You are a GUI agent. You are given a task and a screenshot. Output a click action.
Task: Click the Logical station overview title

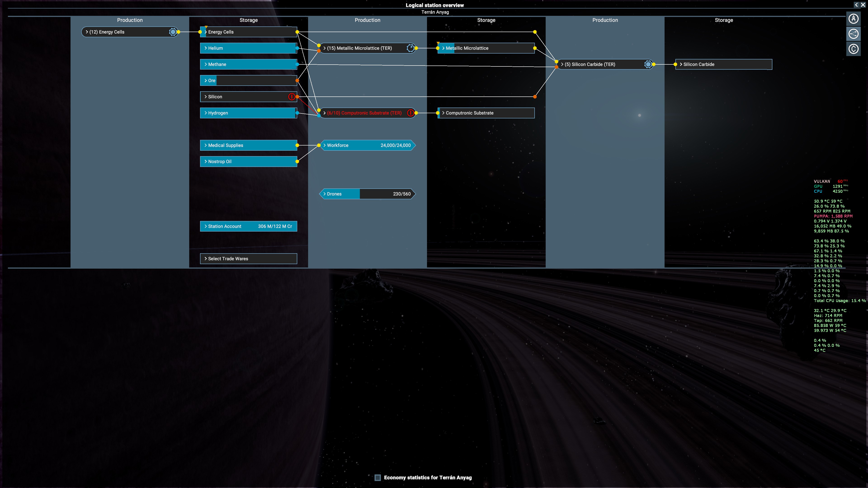tap(435, 5)
